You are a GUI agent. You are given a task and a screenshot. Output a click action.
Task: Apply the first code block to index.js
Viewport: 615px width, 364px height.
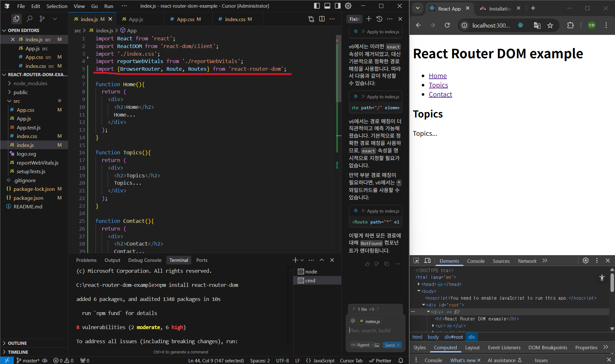(380, 32)
